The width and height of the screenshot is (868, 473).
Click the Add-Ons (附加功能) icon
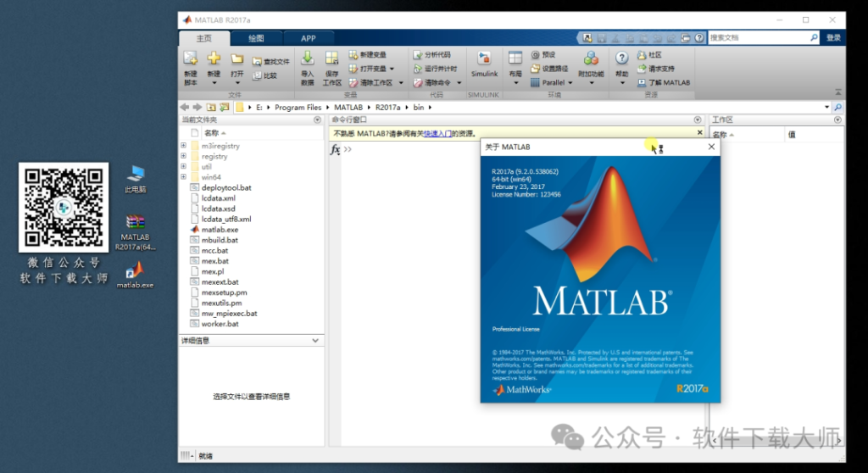click(591, 58)
